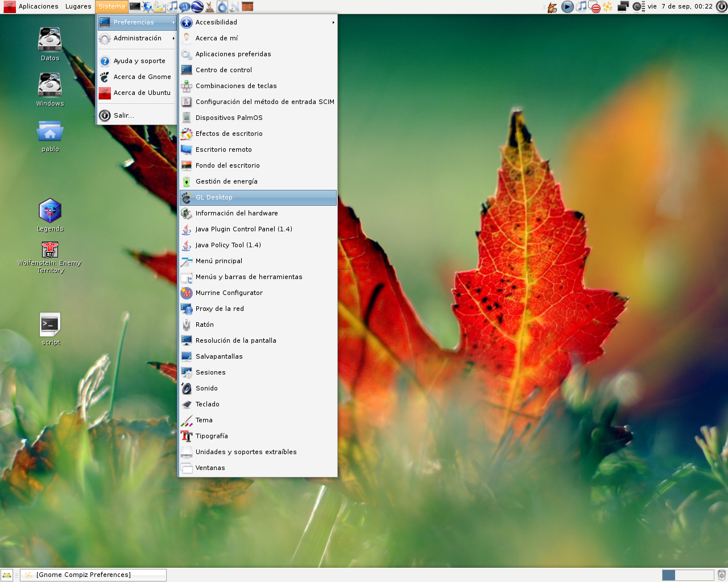This screenshot has width=728, height=582.
Task: Close the open Sistema menu
Action: coord(111,7)
